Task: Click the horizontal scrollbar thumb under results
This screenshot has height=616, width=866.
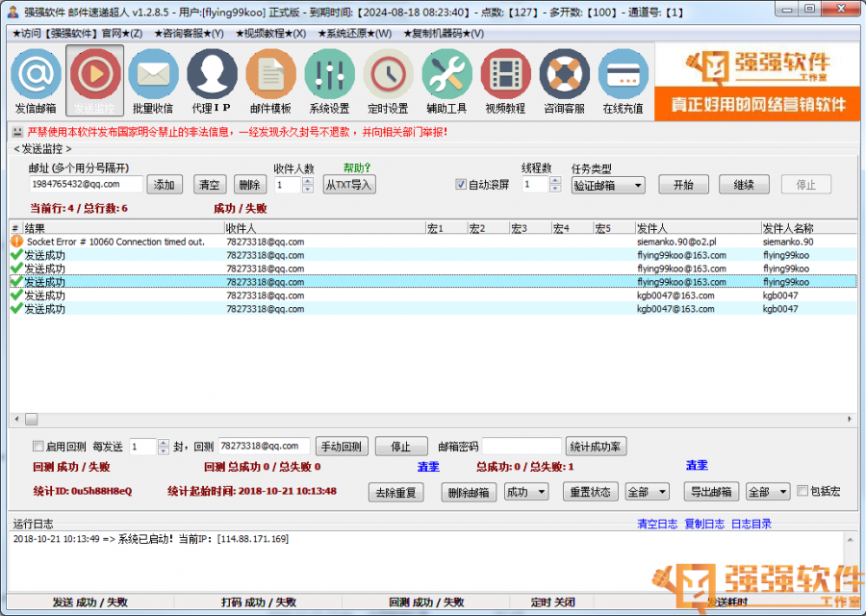Action: 32,420
